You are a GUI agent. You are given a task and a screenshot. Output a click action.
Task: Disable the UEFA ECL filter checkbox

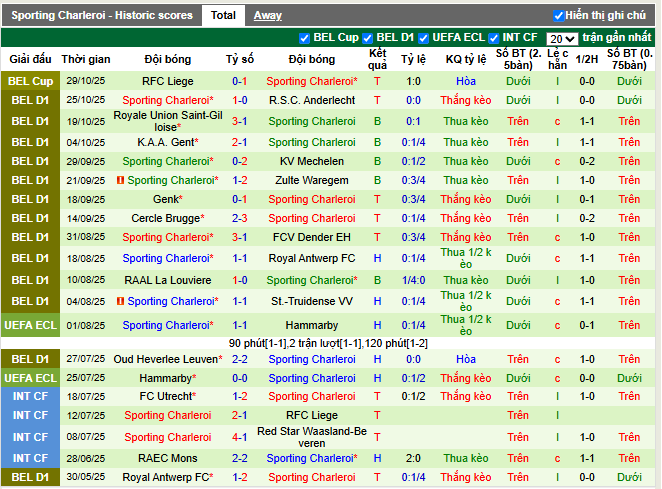pyautogui.click(x=424, y=38)
